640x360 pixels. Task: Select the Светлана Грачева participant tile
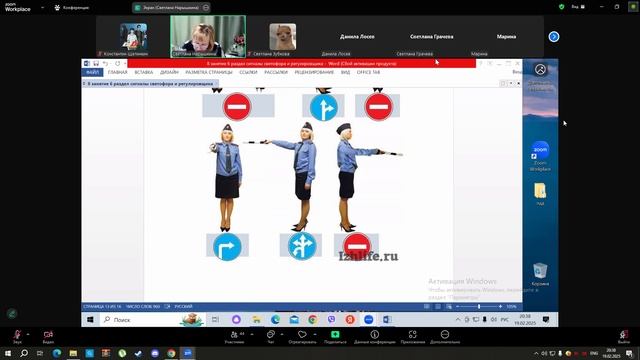click(x=431, y=37)
